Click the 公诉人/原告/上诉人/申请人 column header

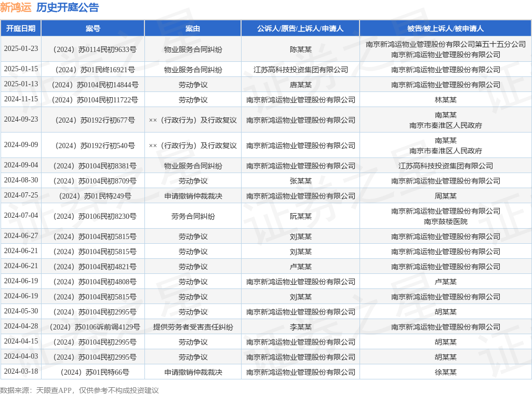[x=300, y=29]
